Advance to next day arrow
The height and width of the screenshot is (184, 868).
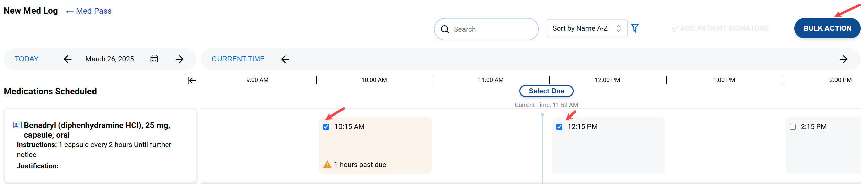[180, 59]
